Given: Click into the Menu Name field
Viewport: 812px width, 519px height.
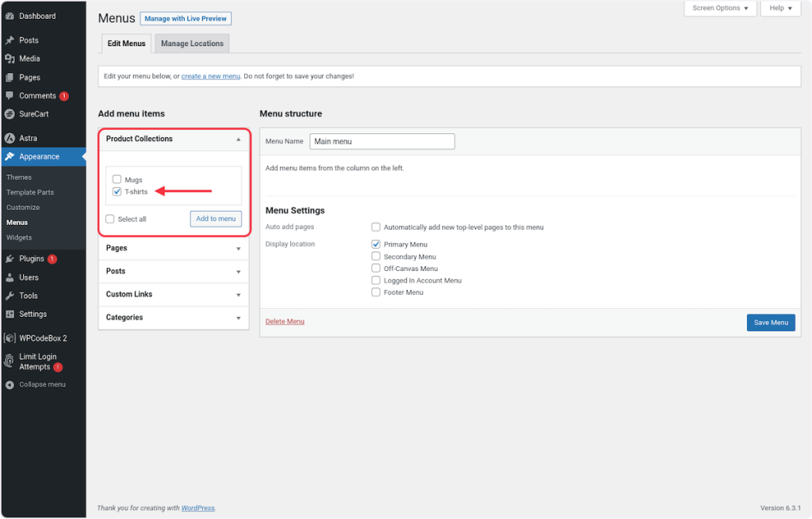Looking at the screenshot, I should [x=381, y=141].
